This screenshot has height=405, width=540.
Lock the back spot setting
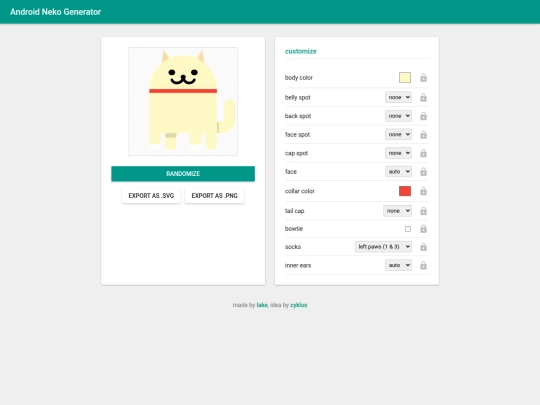pos(423,116)
